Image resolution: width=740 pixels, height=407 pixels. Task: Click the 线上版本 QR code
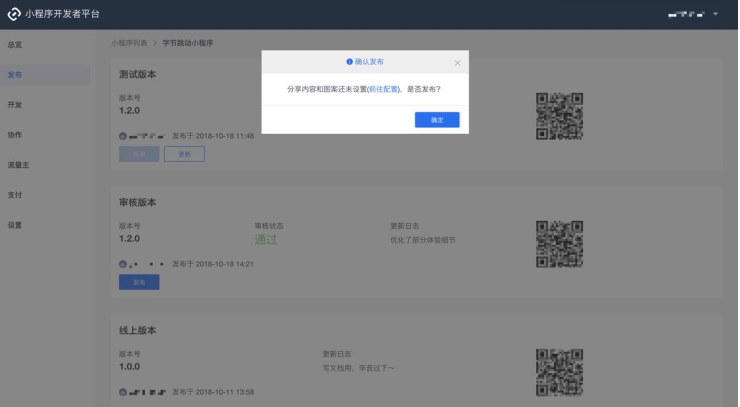pos(559,372)
